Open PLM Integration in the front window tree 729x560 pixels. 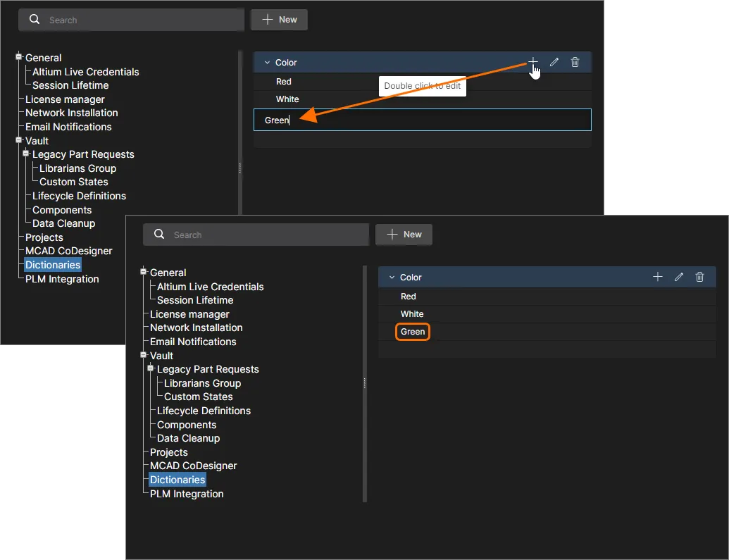[x=186, y=494]
